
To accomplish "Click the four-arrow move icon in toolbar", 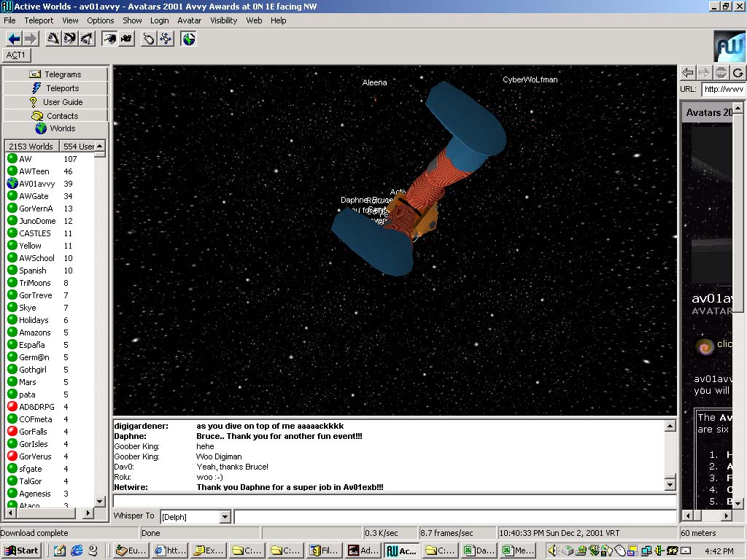I will pyautogui.click(x=166, y=39).
